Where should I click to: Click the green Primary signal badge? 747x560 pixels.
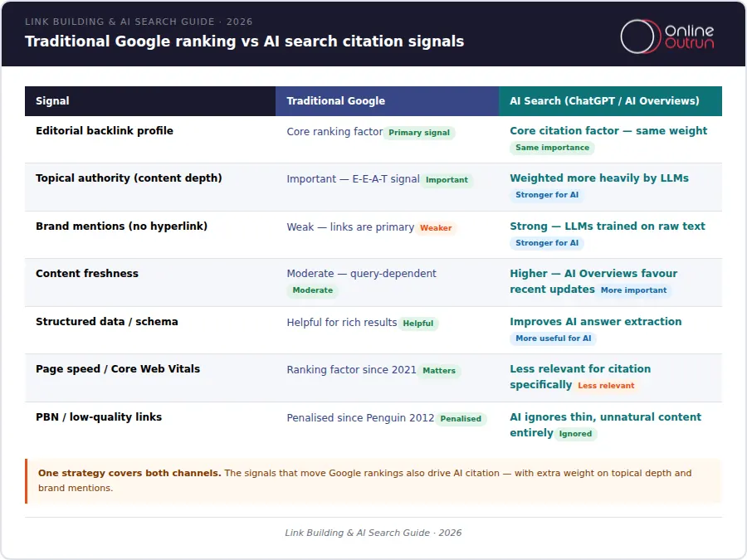tap(419, 133)
